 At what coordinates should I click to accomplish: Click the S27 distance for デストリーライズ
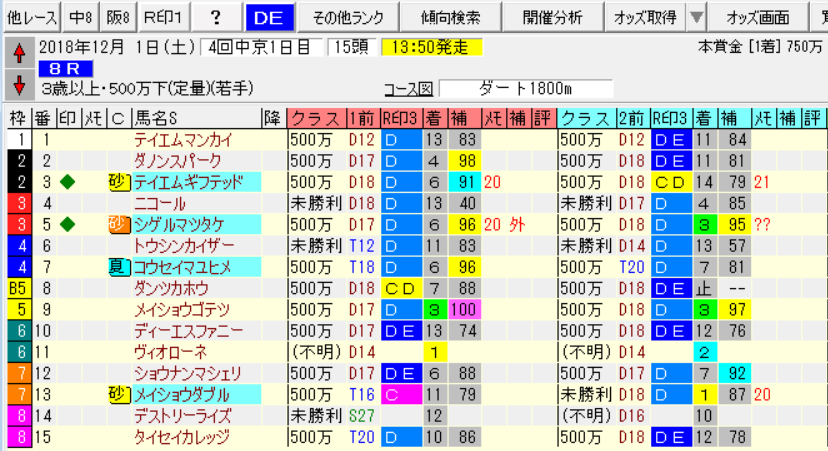click(x=362, y=416)
